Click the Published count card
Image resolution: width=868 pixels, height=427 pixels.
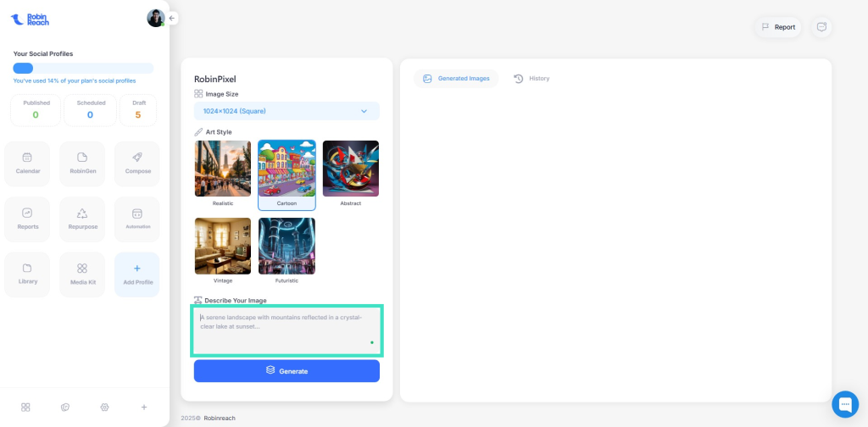point(36,110)
